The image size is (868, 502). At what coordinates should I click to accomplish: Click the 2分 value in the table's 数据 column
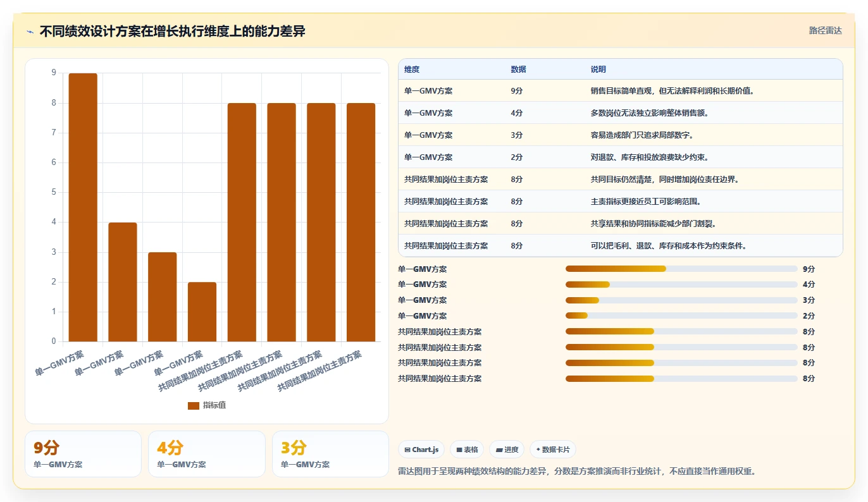(x=517, y=157)
